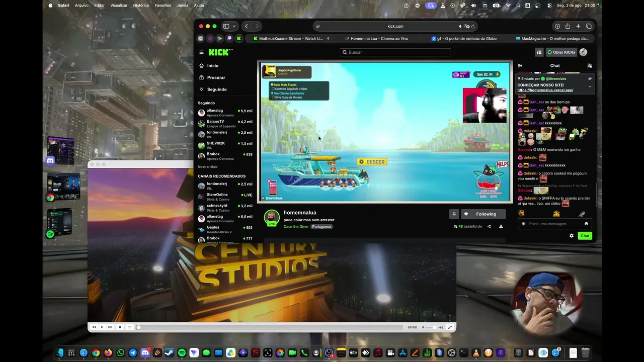Viewport: 644px width, 362px height.
Task: Open a new Safari tab
Action: tap(578, 26)
